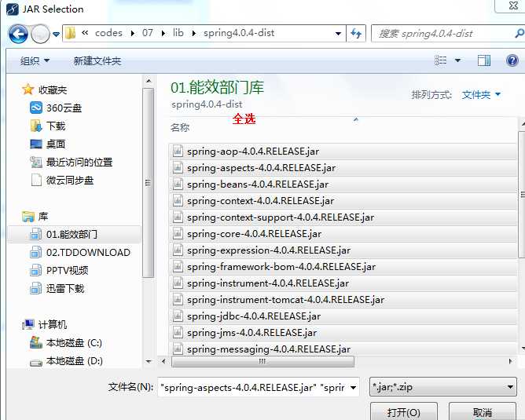Click the down arrow of navigation pane scrollbar
Image resolution: width=525 pixels, height=420 pixels.
click(x=149, y=361)
